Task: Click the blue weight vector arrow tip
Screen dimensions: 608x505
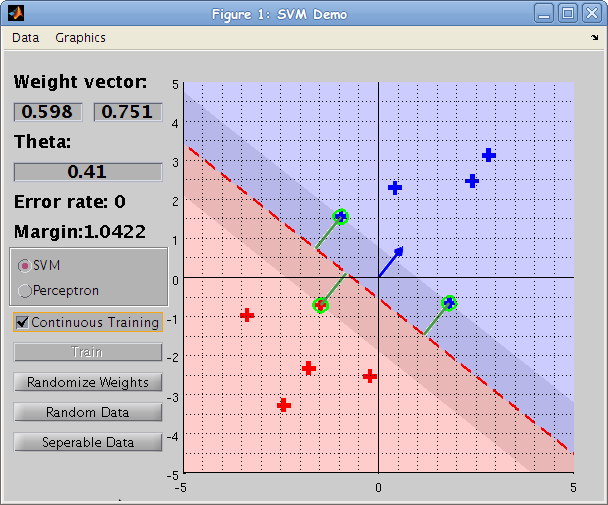Action: 400,251
